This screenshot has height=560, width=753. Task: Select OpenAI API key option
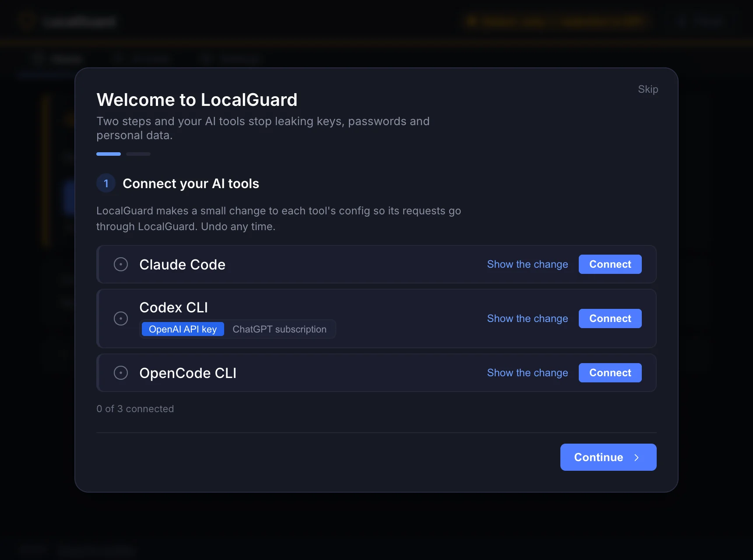(x=183, y=329)
